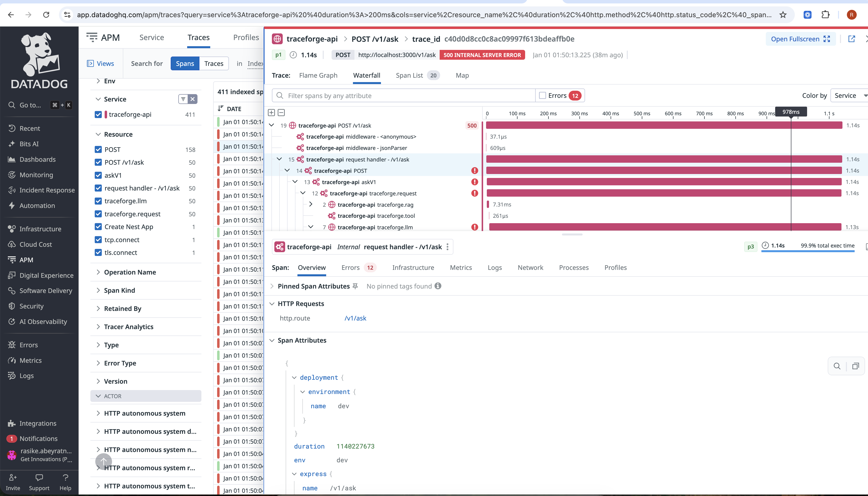Open the span options three-dot menu
Viewport: 868px width, 496px height.
[x=448, y=247]
